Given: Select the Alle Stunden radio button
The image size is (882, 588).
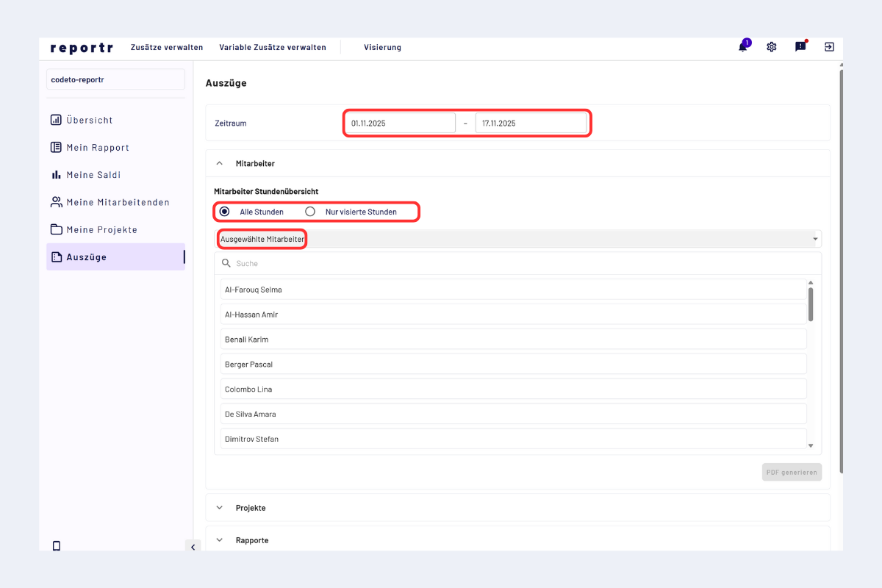Looking at the screenshot, I should point(225,212).
